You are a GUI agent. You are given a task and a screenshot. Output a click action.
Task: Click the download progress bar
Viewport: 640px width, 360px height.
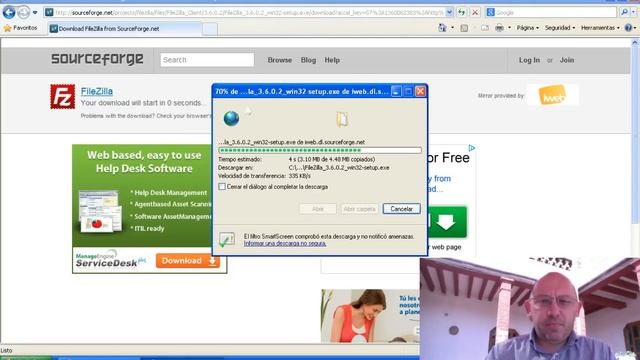click(x=320, y=150)
